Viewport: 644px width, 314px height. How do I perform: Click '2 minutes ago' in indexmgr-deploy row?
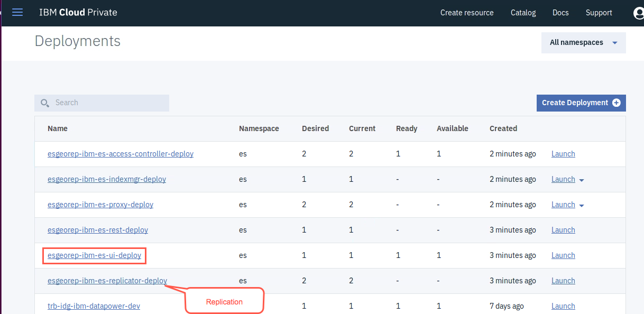[513, 179]
